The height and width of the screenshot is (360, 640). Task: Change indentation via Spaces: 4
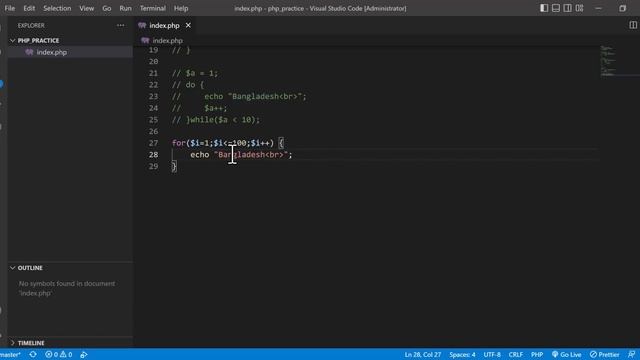[x=462, y=354]
